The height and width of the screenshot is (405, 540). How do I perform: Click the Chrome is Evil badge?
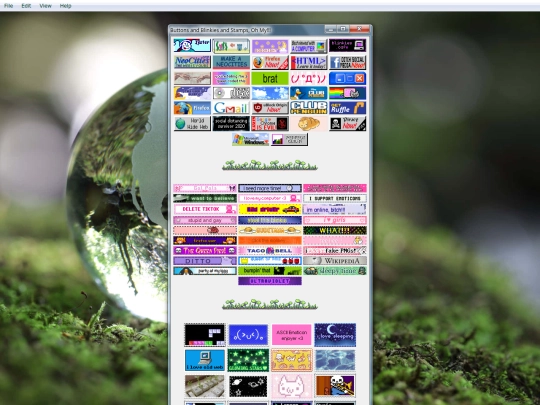270,123
